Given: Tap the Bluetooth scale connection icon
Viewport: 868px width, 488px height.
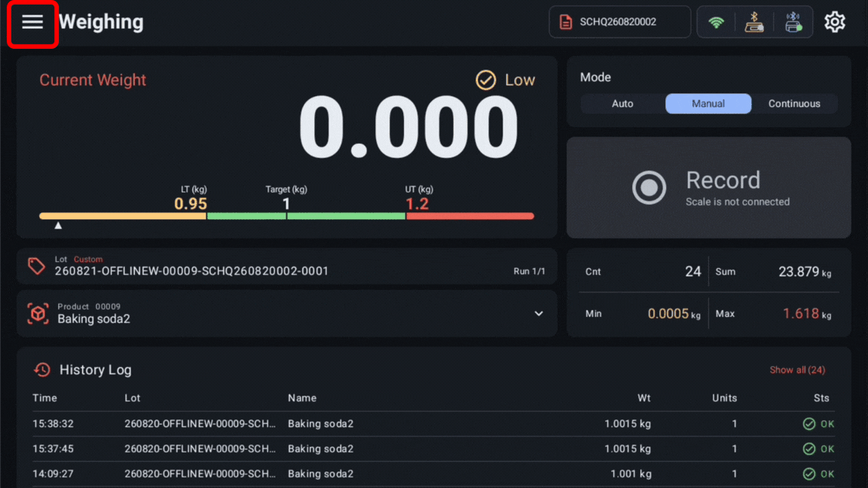Looking at the screenshot, I should [754, 22].
